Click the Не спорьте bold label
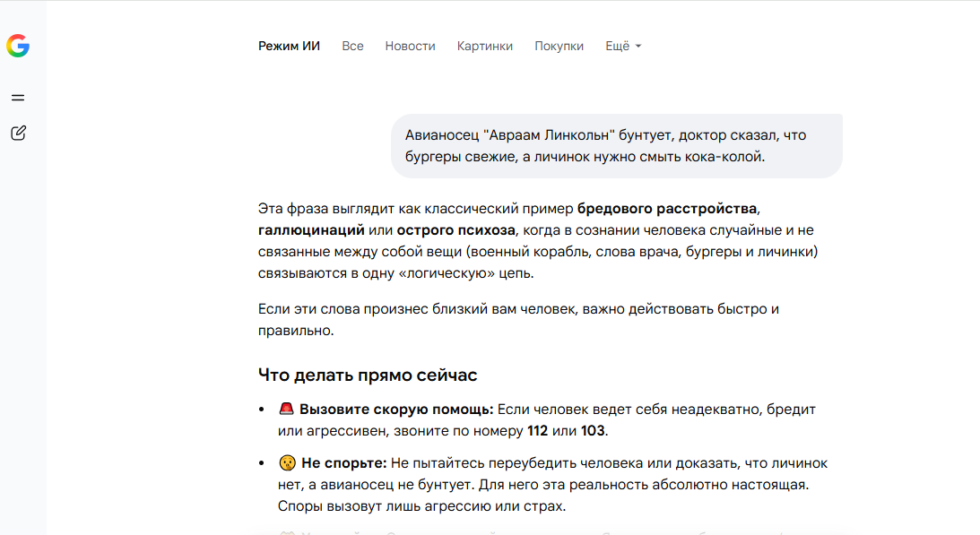This screenshot has width=980, height=535. pyautogui.click(x=344, y=463)
